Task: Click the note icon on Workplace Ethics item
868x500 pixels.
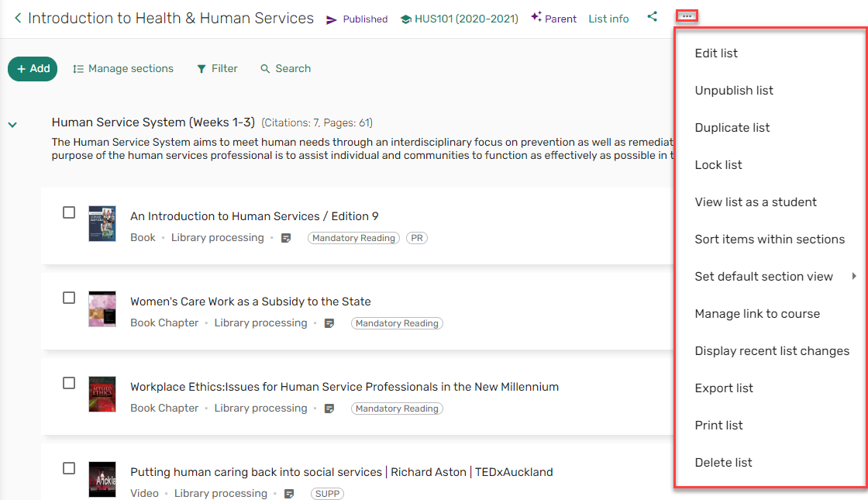Action: click(329, 409)
